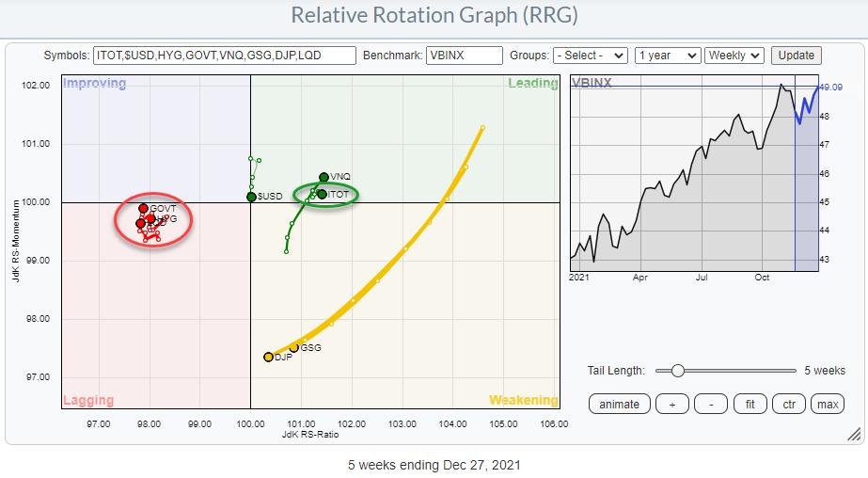Select the ITOT data point
868x478 pixels.
(x=322, y=194)
